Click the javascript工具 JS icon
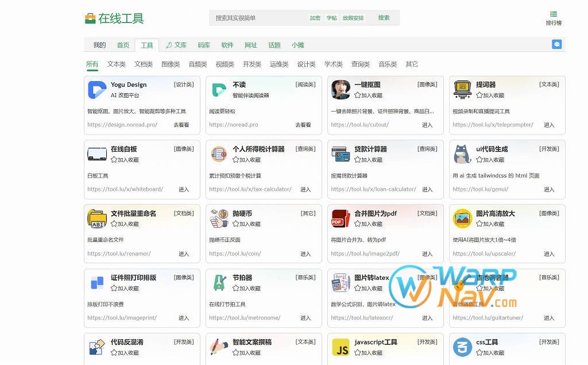 pyautogui.click(x=341, y=347)
